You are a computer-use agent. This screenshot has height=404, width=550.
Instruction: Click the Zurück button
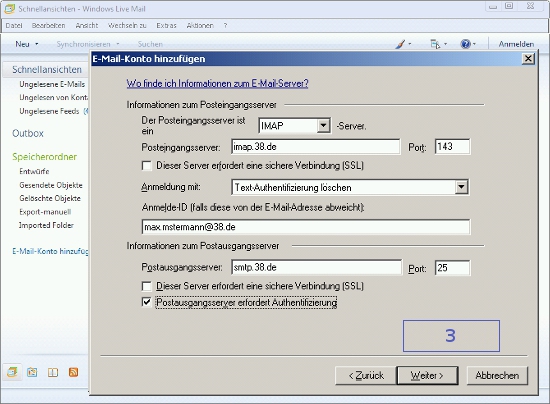(366, 376)
